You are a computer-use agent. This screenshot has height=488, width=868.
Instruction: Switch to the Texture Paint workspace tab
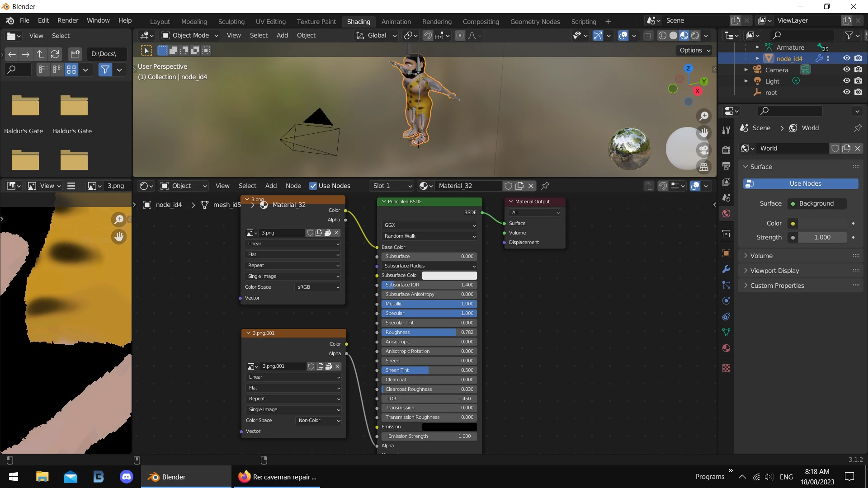316,21
